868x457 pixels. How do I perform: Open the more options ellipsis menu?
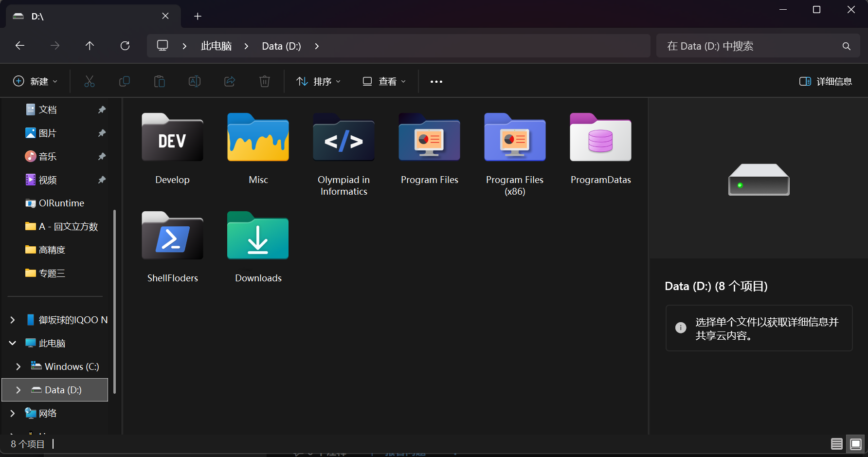436,81
